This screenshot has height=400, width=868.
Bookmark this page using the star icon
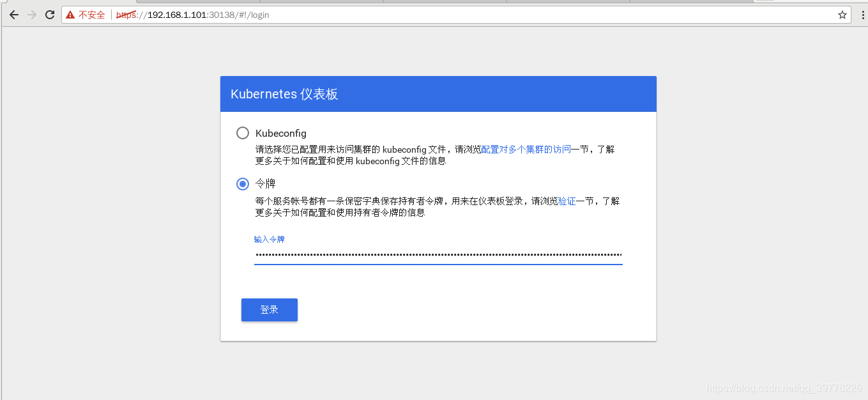click(842, 14)
